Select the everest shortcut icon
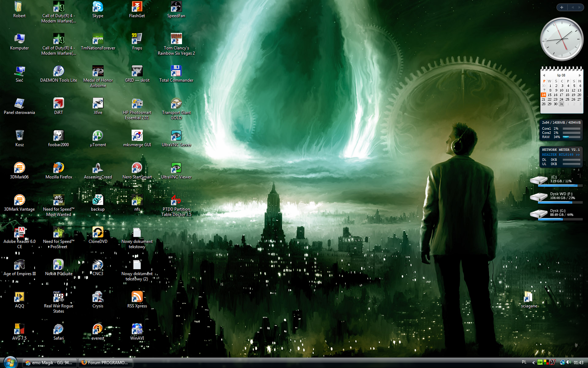The image size is (588, 368). 98,332
